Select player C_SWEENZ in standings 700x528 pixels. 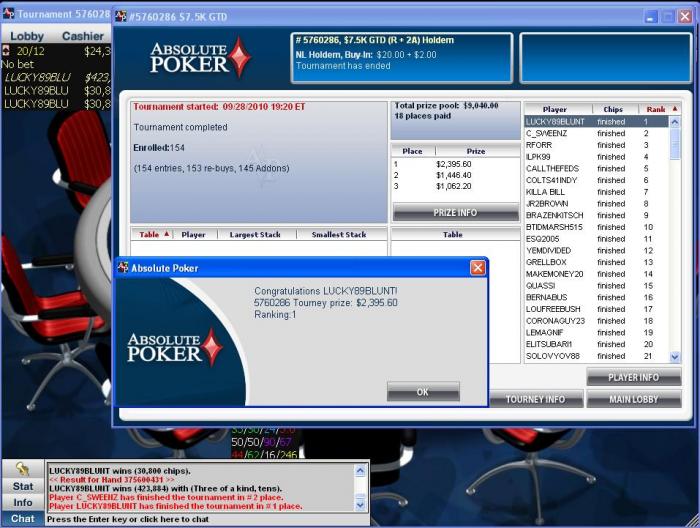[x=596, y=133]
